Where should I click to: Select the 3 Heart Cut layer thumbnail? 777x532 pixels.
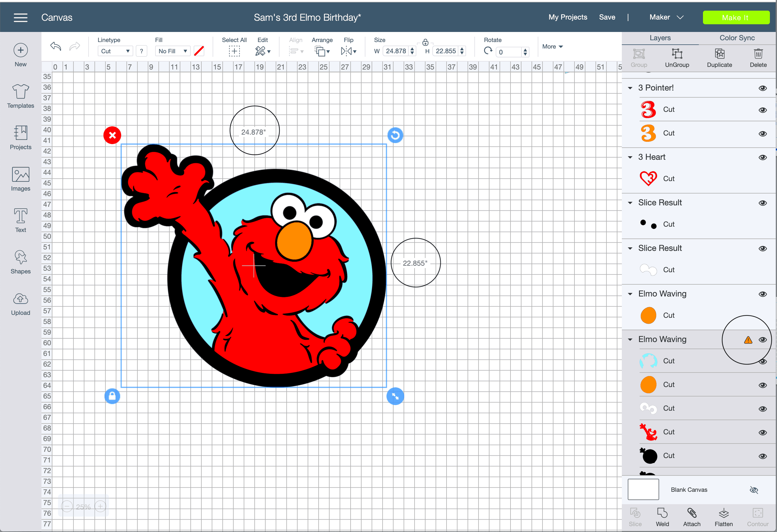pyautogui.click(x=648, y=178)
